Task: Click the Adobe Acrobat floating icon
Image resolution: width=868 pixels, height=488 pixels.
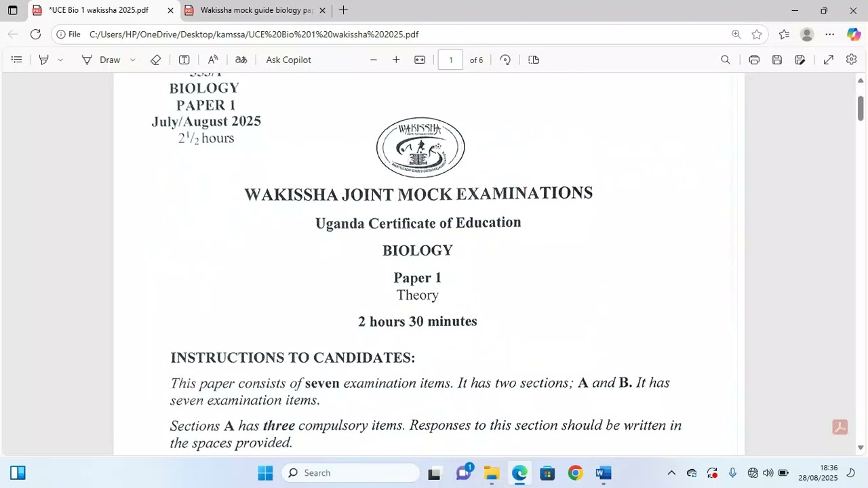Action: pos(840,427)
